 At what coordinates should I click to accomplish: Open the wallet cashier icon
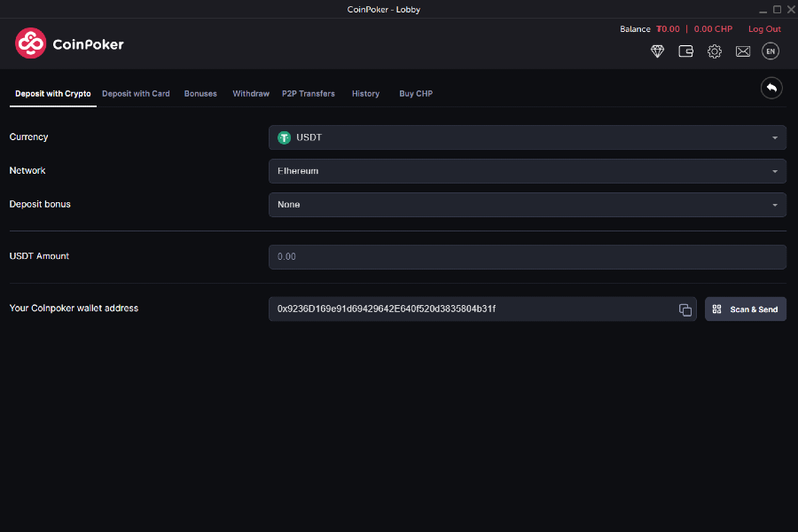[x=685, y=51]
